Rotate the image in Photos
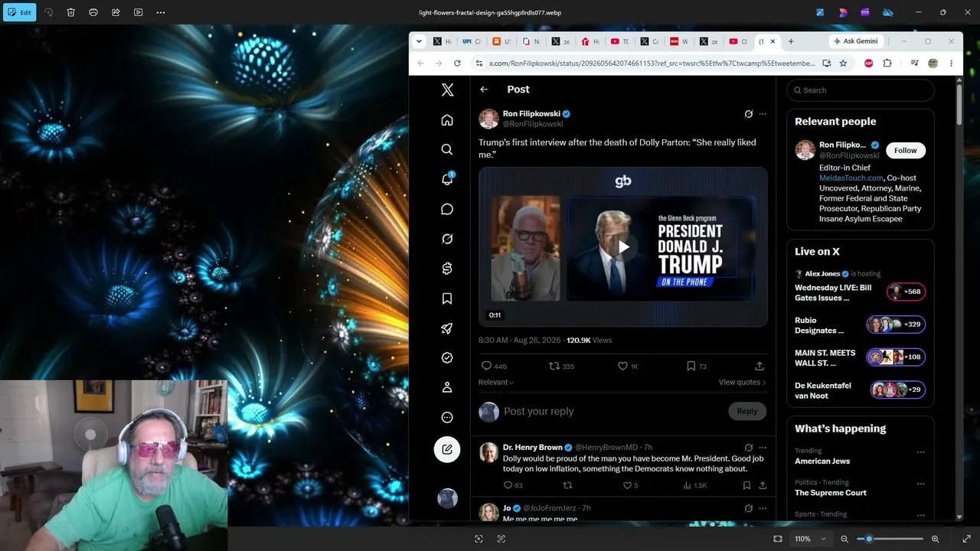The image size is (980, 551). 49,12
